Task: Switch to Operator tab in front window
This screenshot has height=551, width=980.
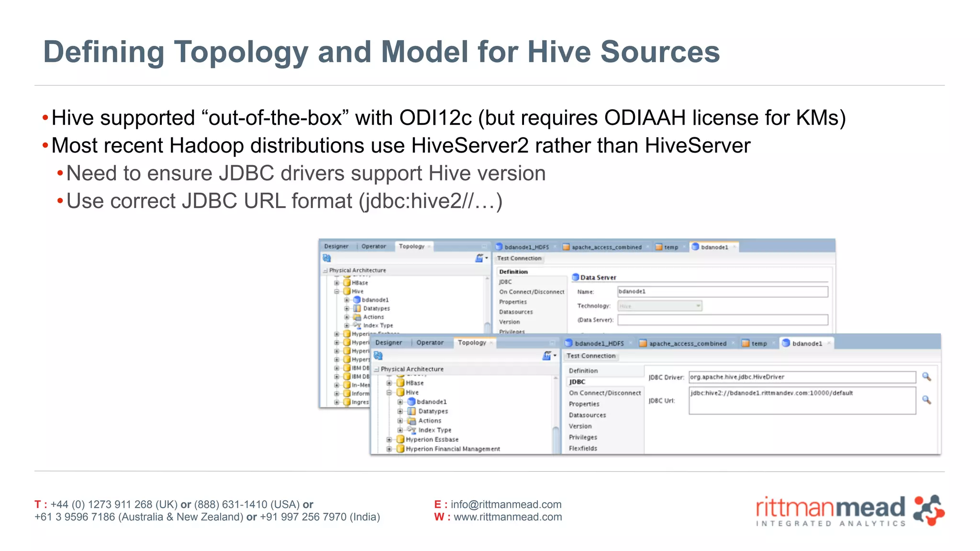Action: coord(430,342)
